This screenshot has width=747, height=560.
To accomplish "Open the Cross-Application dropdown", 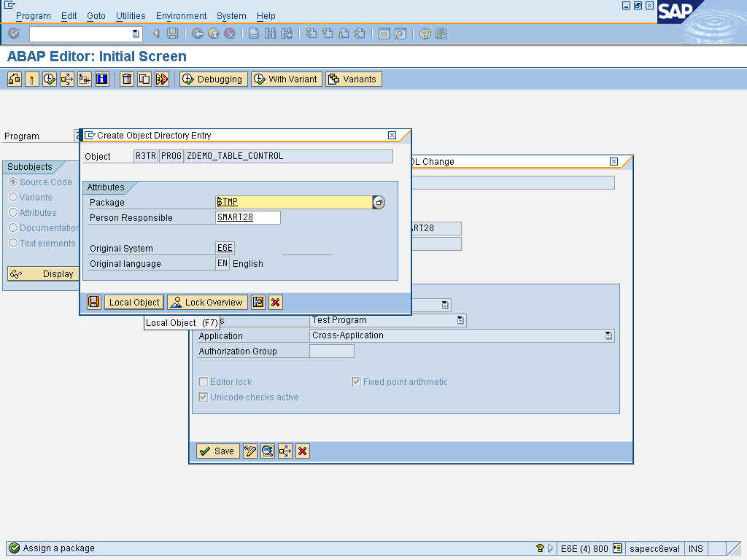I will tap(608, 335).
